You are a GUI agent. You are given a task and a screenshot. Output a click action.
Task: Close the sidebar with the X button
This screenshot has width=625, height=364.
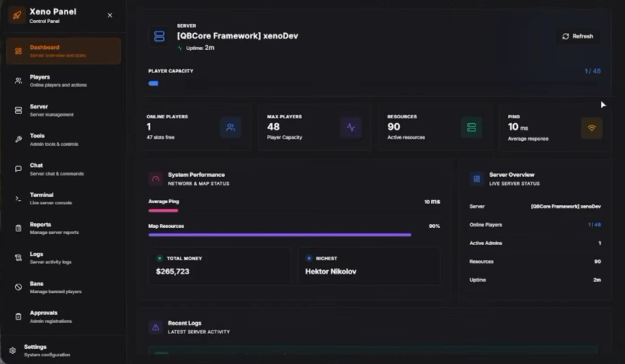110,15
